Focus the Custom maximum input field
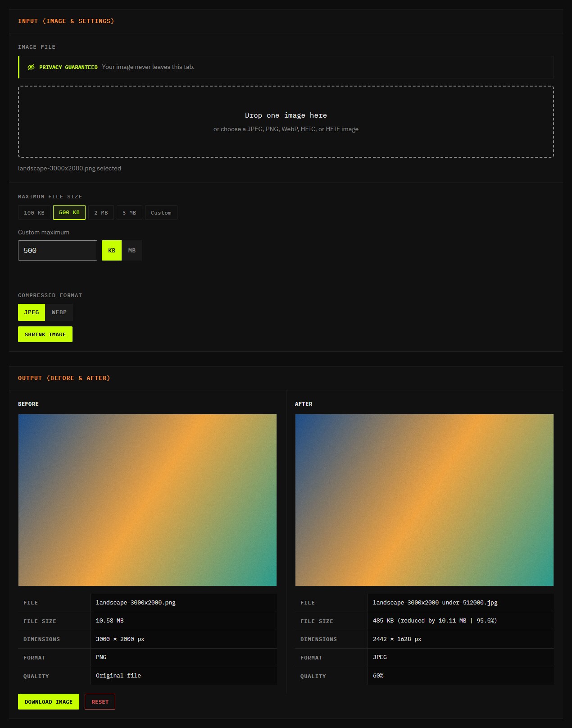The height and width of the screenshot is (728, 572). (x=58, y=251)
